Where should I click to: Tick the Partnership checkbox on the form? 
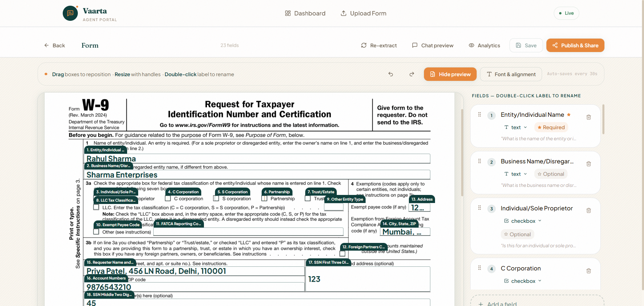[265, 199]
